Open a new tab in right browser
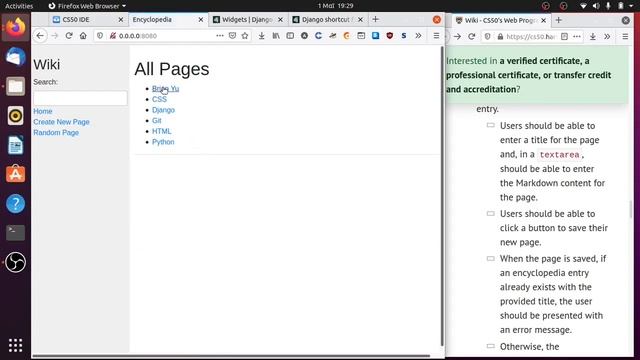The width and height of the screenshot is (640, 360). click(x=558, y=20)
